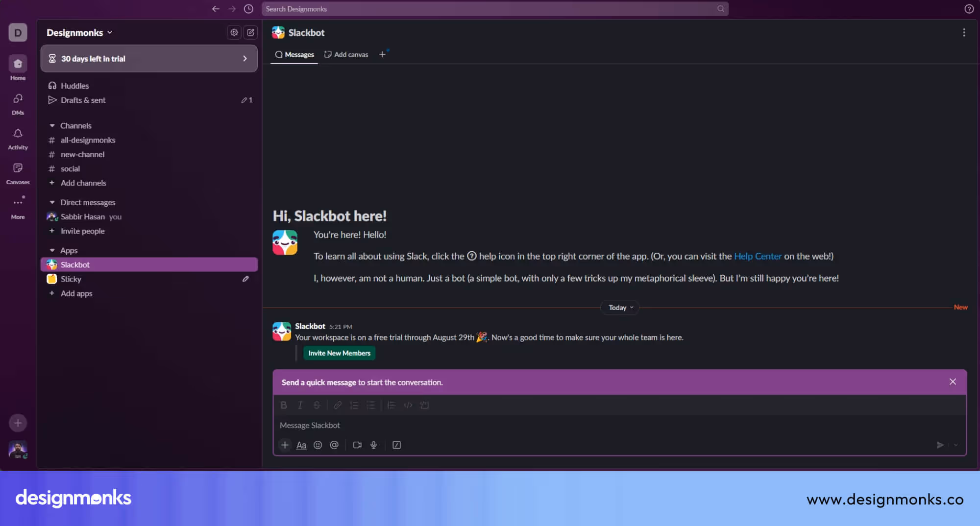Viewport: 980px width, 526px height.
Task: Click the round plus create button
Action: [18, 423]
